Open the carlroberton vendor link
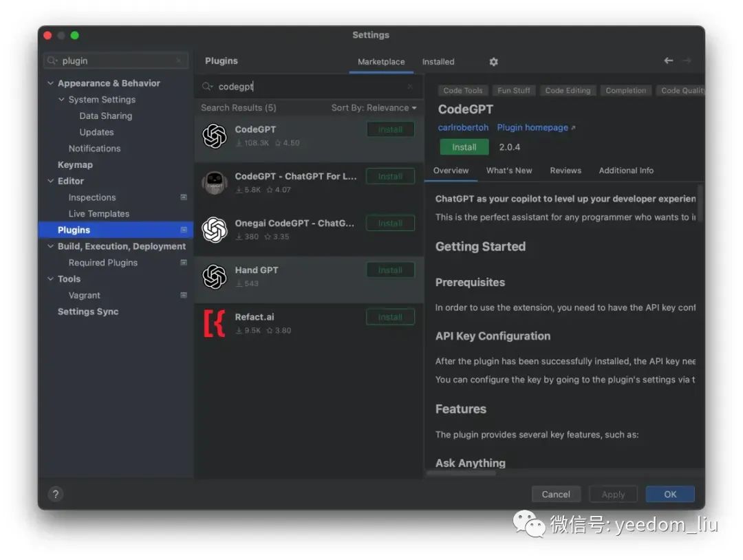 click(x=463, y=127)
